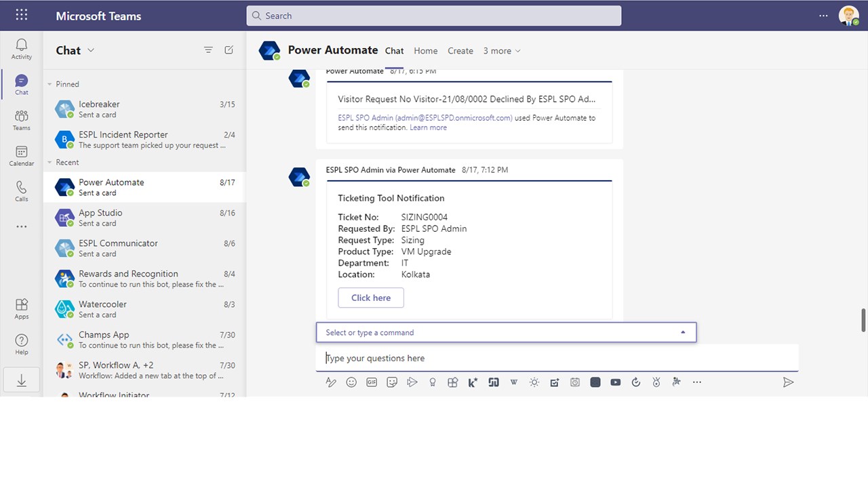Viewport: 868px width, 488px height.
Task: Open the YouTube messaging extension
Action: pyautogui.click(x=616, y=382)
